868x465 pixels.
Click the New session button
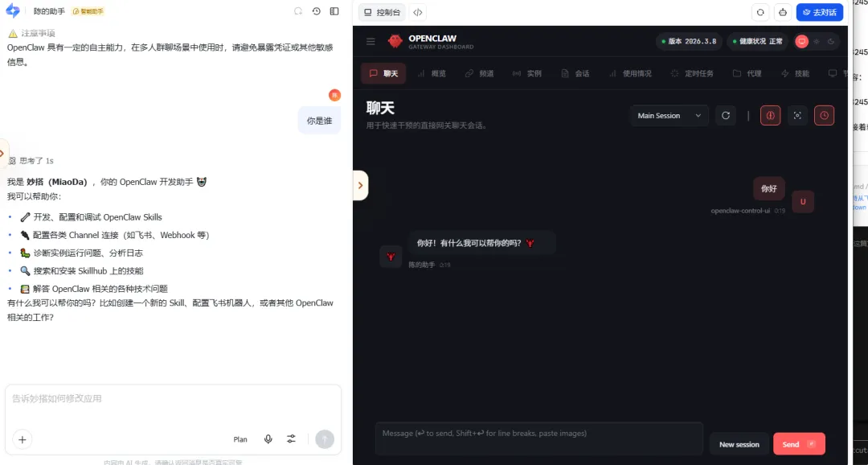pyautogui.click(x=739, y=444)
